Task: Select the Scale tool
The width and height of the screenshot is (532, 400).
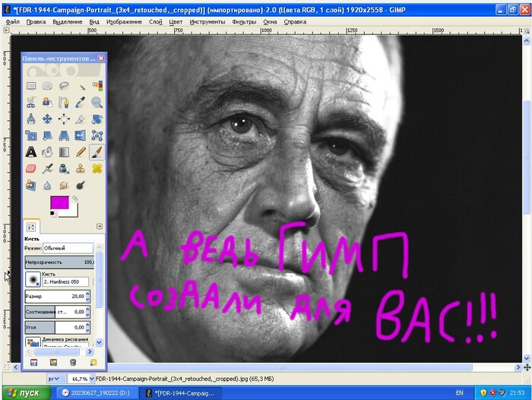Action: 31,135
